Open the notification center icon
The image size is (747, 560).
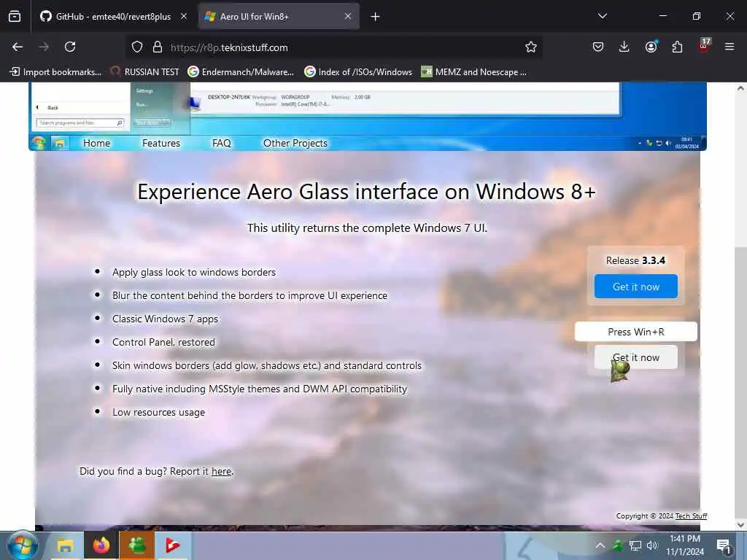724,545
